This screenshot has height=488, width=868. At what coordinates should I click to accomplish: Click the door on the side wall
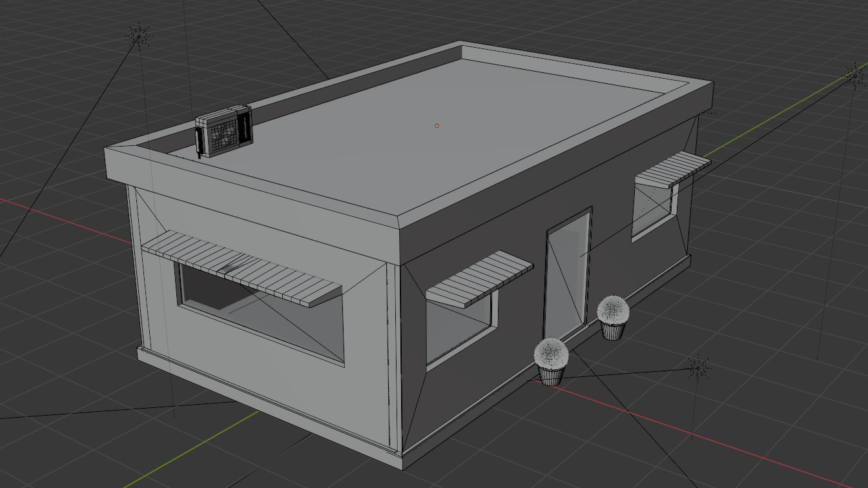(x=568, y=274)
